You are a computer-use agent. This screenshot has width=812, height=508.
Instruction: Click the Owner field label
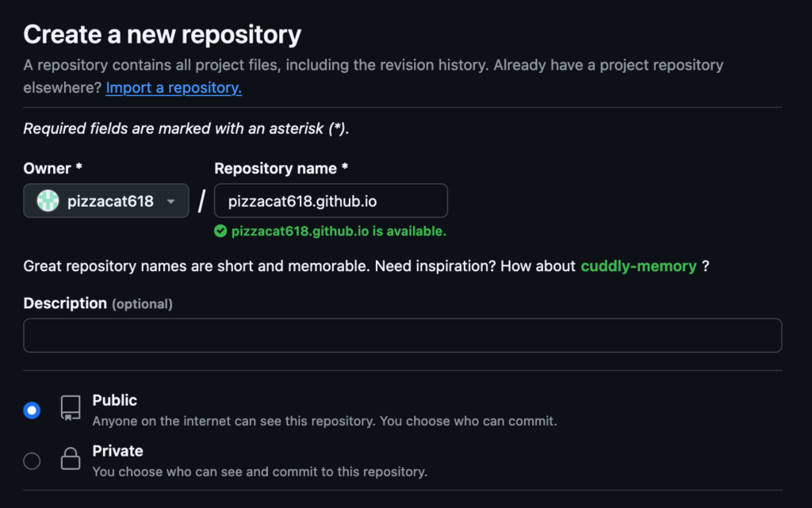click(x=53, y=169)
